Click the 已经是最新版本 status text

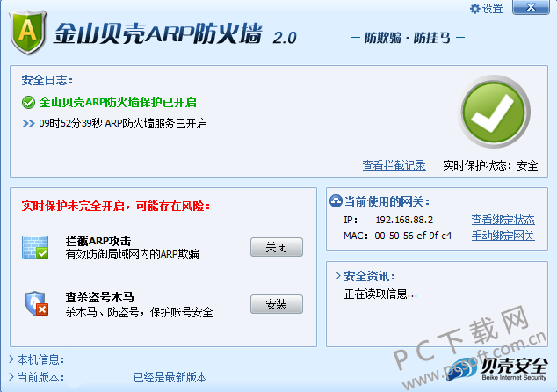170,377
